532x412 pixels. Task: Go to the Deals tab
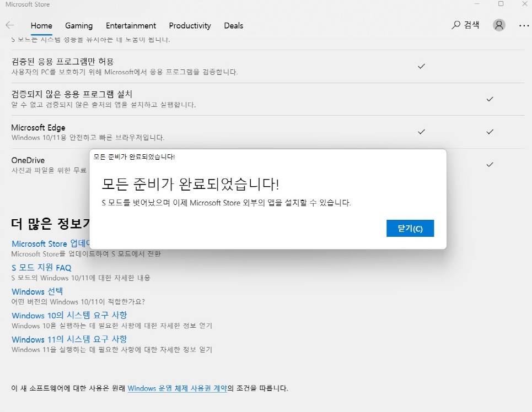coord(233,26)
